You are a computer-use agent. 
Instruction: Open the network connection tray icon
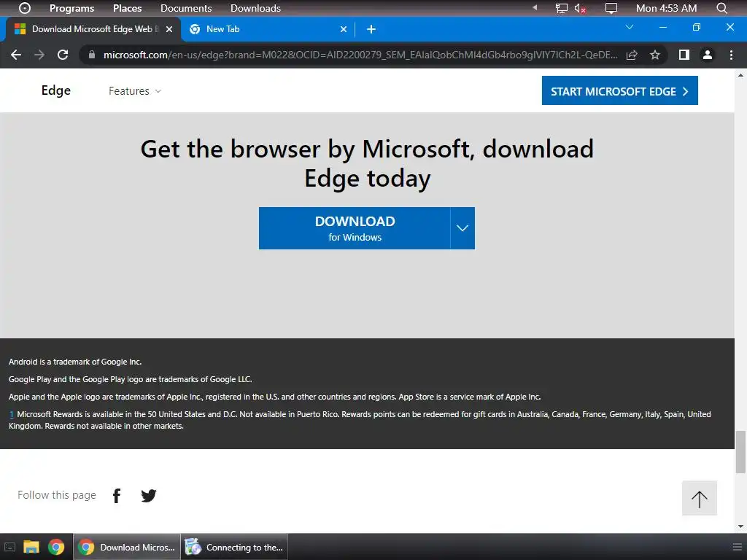[x=562, y=8]
